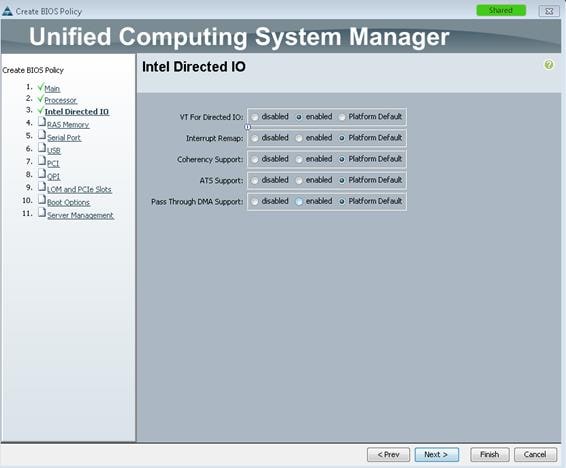Set Pass Through DMA Support to Platform Default
Image resolution: width=566 pixels, height=468 pixels.
point(342,201)
